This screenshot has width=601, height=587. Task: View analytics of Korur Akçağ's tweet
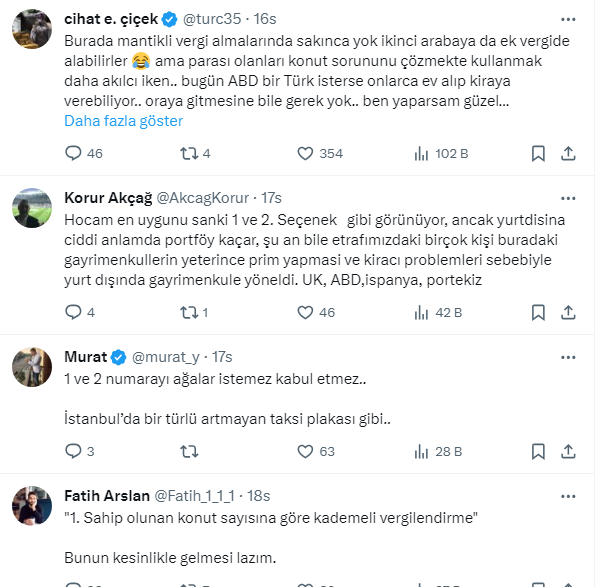(421, 312)
